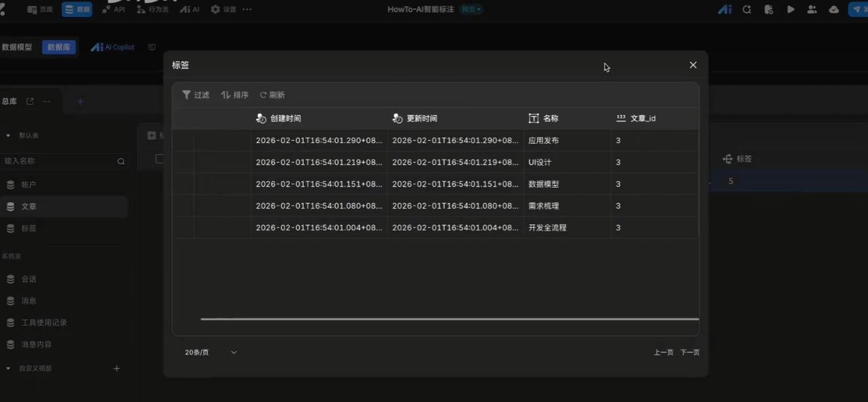The height and width of the screenshot is (402, 868).
Task: Open the 消息内容 system table
Action: 64,344
